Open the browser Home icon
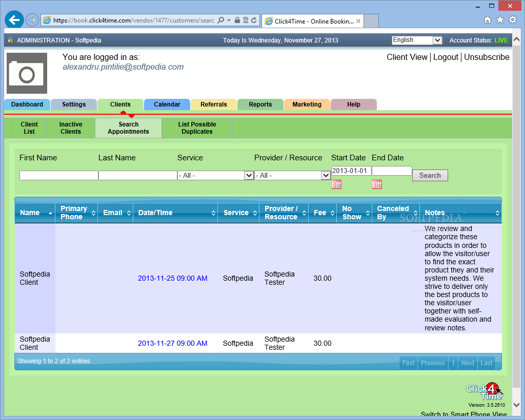 tap(488, 20)
